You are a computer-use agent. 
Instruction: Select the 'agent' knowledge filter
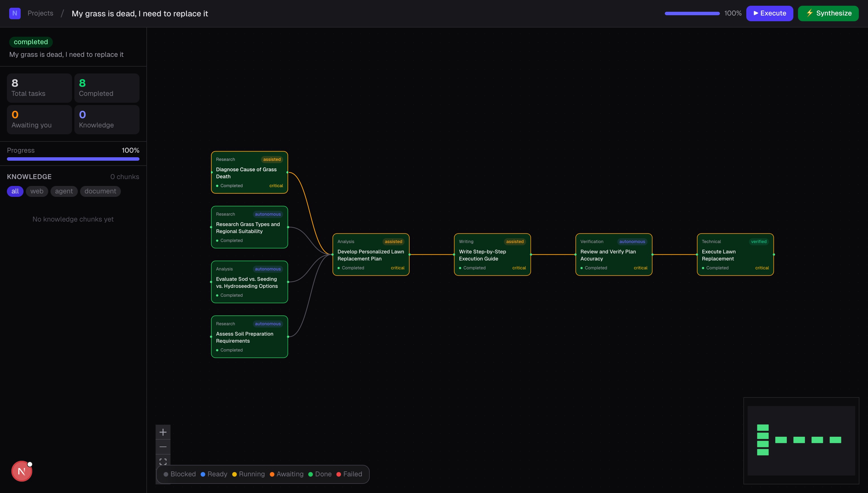[64, 191]
